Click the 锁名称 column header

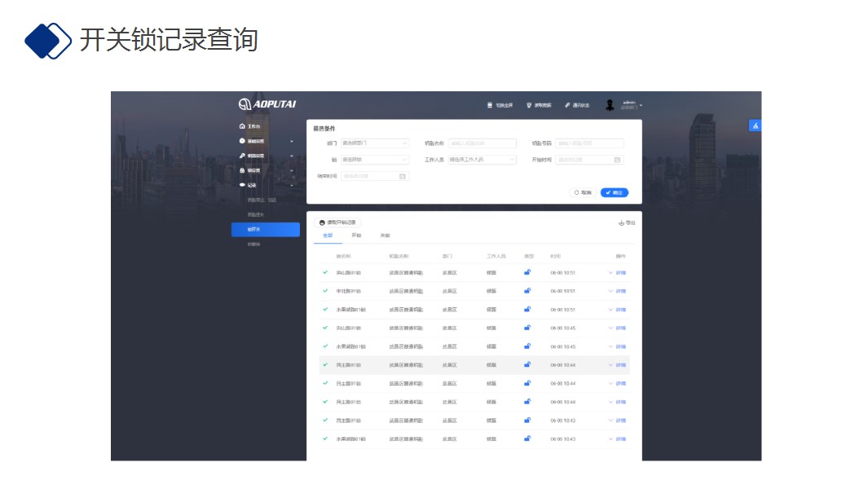[344, 257]
